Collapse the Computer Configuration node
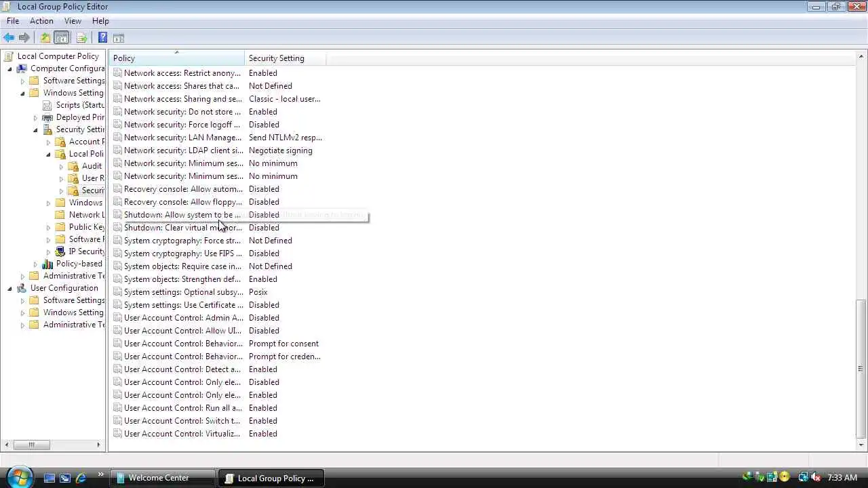 [9, 68]
